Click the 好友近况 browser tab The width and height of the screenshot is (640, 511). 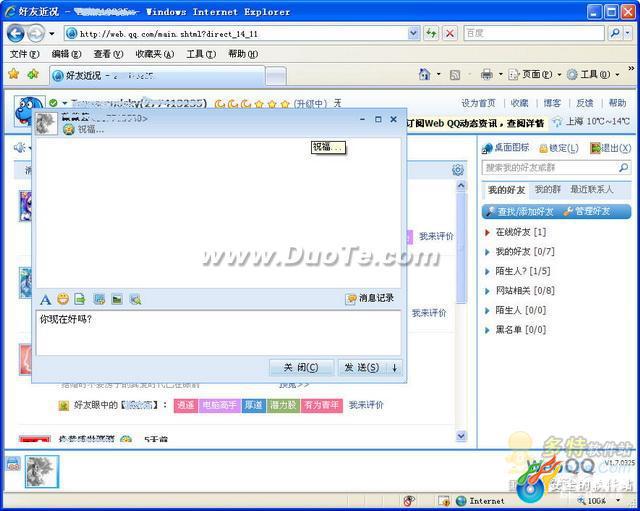pyautogui.click(x=157, y=76)
